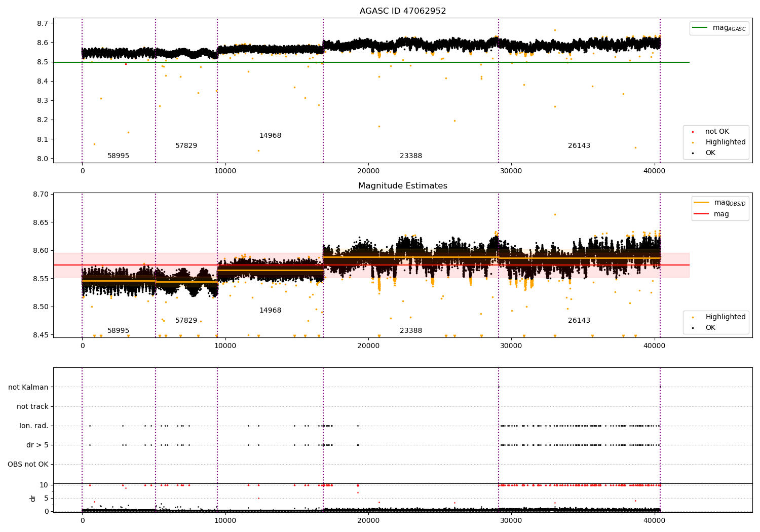Click the "dr > 5" axis label
Image resolution: width=760 pixels, height=532 pixels.
[37, 445]
